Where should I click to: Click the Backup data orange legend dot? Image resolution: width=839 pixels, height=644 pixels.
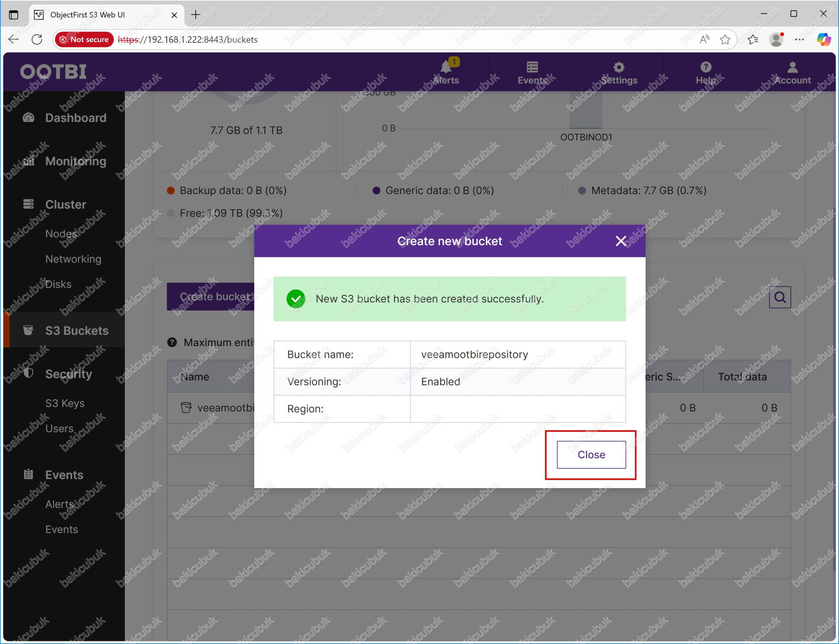point(171,190)
